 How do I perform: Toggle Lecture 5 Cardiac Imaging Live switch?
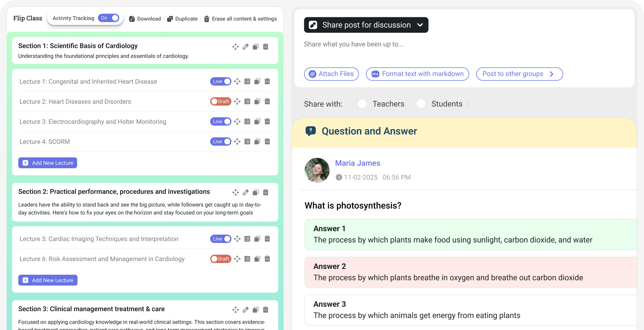(221, 239)
